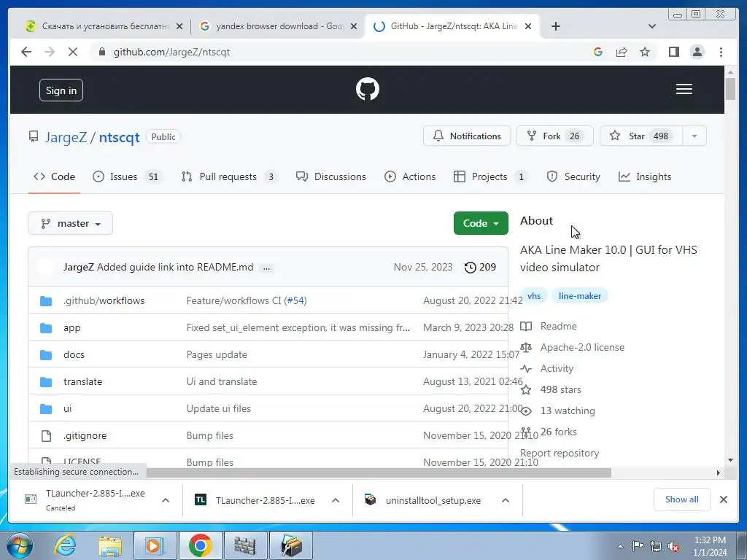The height and width of the screenshot is (560, 747).
Task: Click the Sign in button
Action: tap(61, 90)
